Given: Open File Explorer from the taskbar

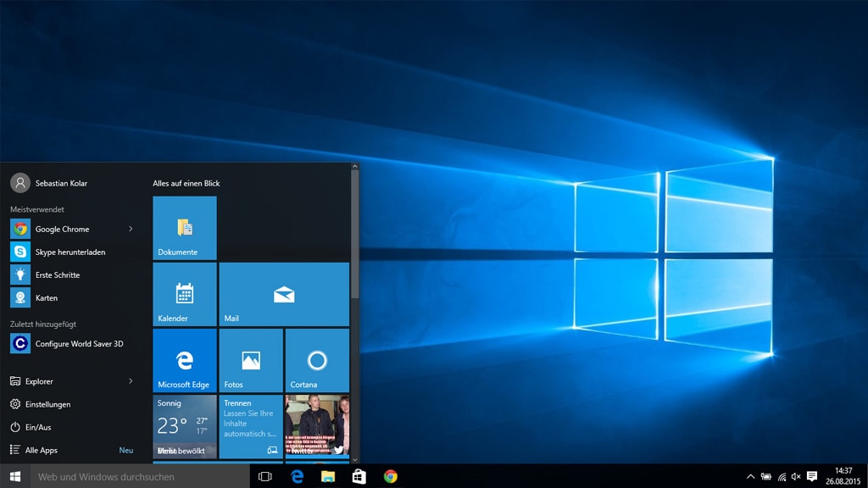Looking at the screenshot, I should (328, 476).
